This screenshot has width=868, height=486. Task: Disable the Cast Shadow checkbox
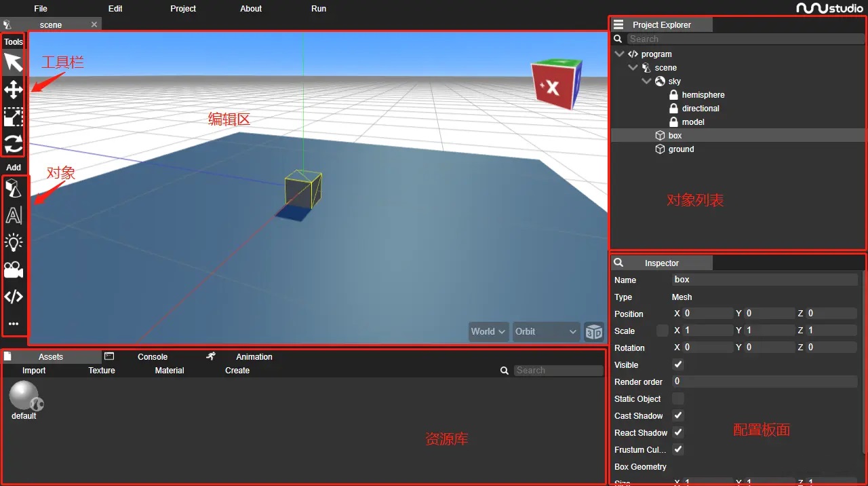677,415
